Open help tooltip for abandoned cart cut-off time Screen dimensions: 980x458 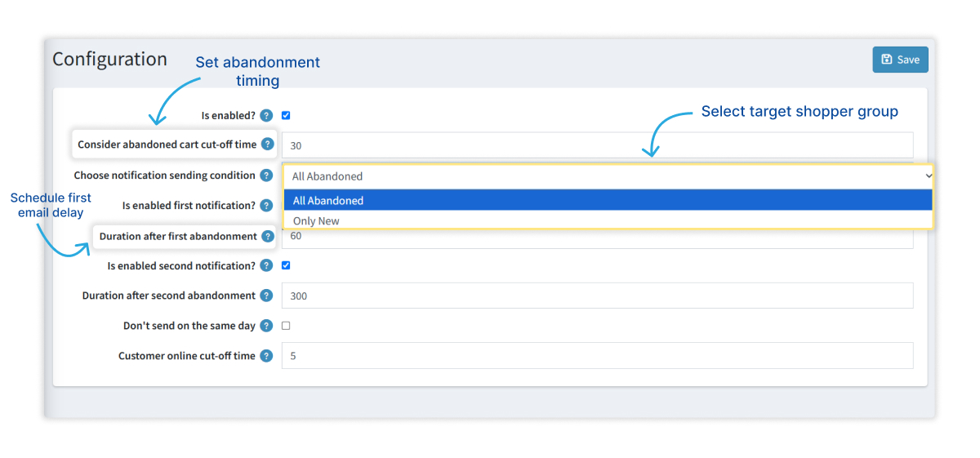pyautogui.click(x=267, y=145)
